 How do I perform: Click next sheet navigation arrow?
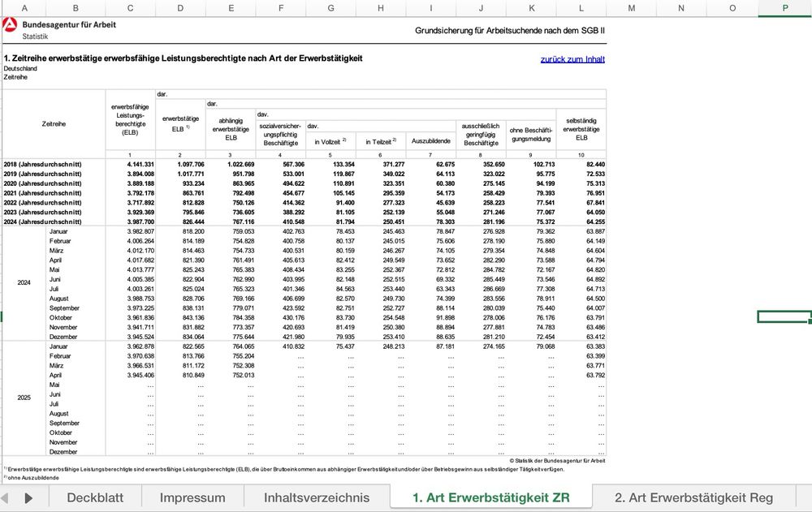28,498
